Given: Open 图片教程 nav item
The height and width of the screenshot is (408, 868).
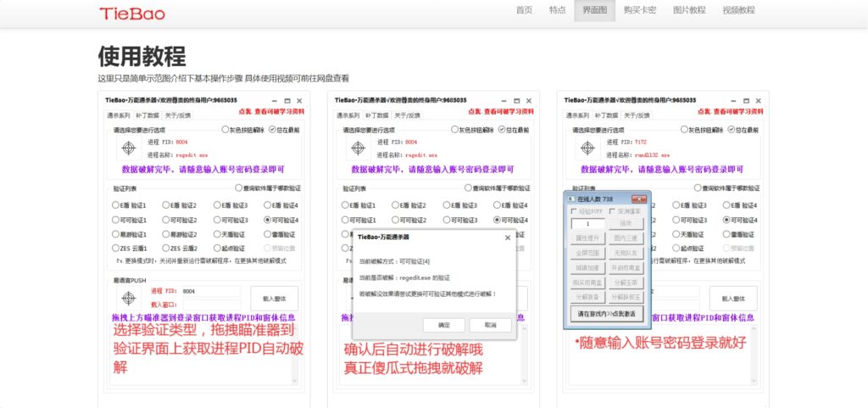Looking at the screenshot, I should [x=689, y=10].
